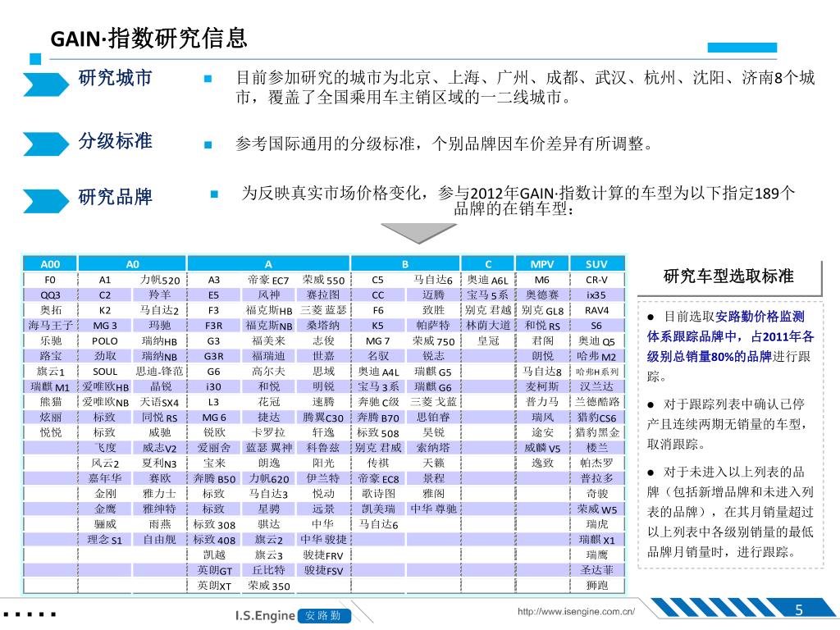Select the 悦悦 cell
The width and height of the screenshot is (840, 630).
click(x=50, y=431)
